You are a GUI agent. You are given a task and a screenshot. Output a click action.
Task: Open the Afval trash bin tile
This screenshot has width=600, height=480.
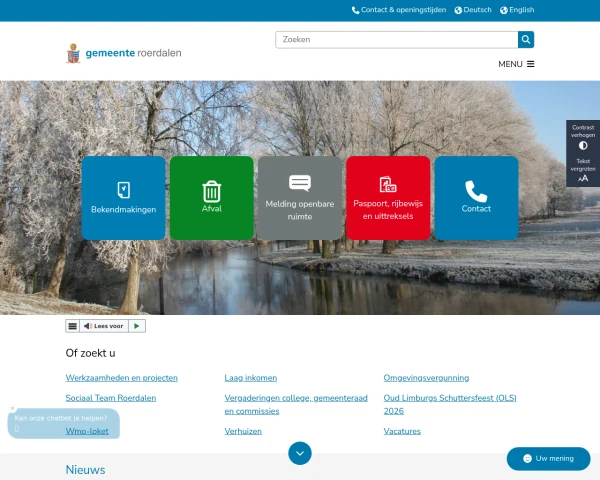click(212, 198)
